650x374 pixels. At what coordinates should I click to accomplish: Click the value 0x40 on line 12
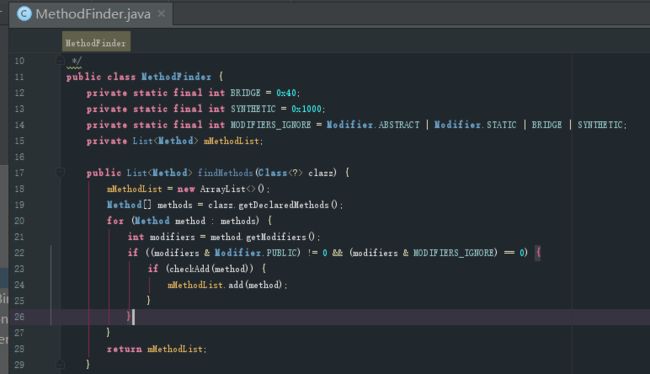click(286, 93)
